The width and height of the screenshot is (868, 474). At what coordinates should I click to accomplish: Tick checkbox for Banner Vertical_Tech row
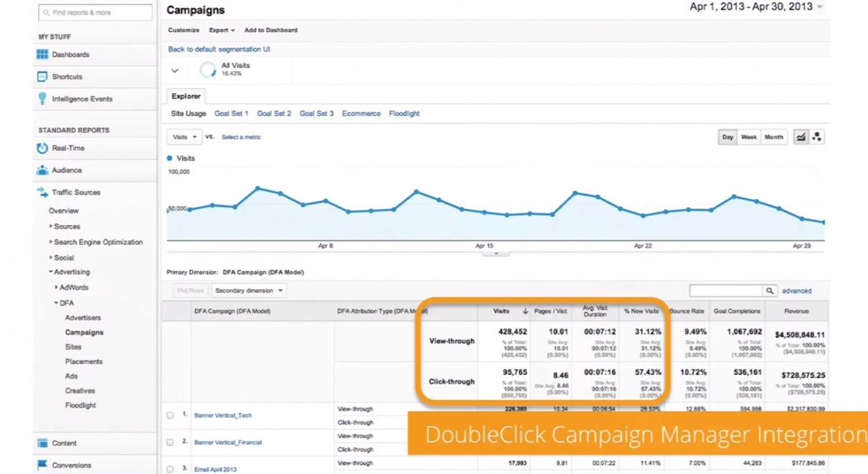tap(170, 415)
